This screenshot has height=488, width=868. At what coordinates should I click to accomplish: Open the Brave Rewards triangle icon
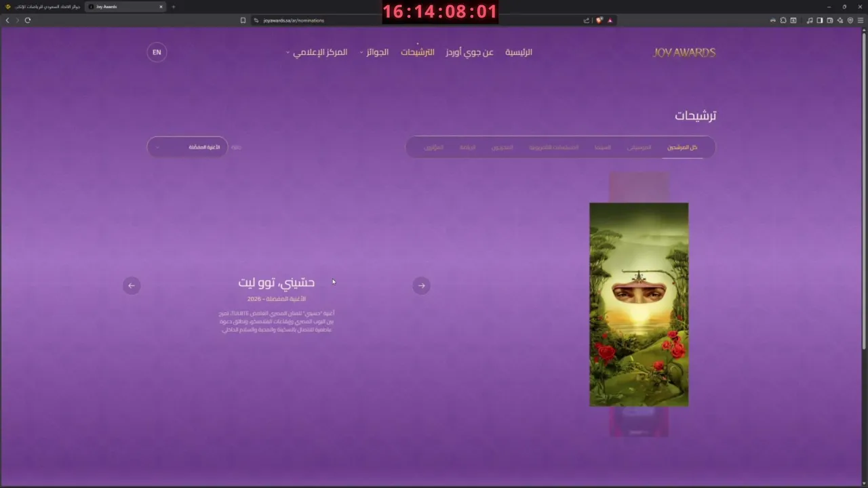610,20
